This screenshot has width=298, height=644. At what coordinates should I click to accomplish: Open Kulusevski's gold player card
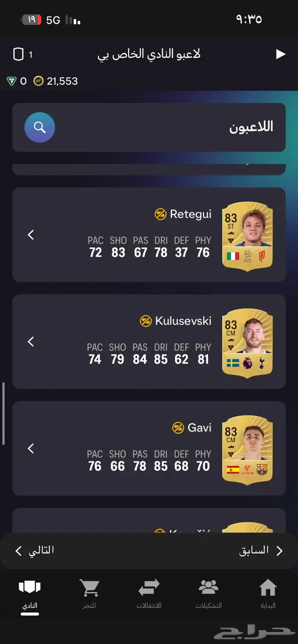pos(247,342)
